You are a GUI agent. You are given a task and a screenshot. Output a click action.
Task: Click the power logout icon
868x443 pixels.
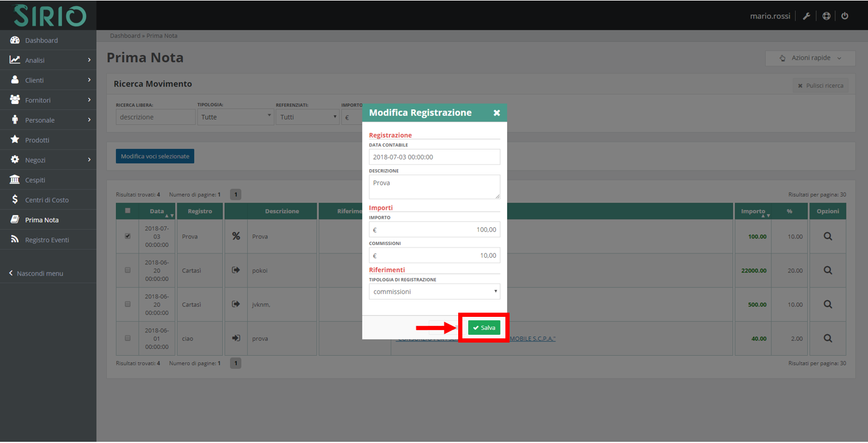click(x=845, y=16)
